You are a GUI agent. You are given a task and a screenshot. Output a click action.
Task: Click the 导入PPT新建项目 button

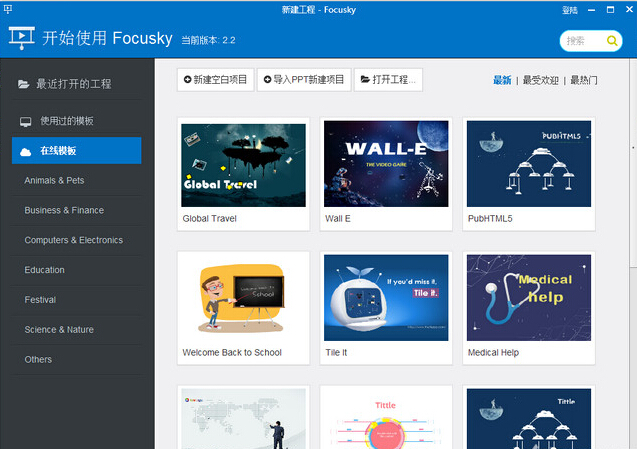[x=304, y=79]
